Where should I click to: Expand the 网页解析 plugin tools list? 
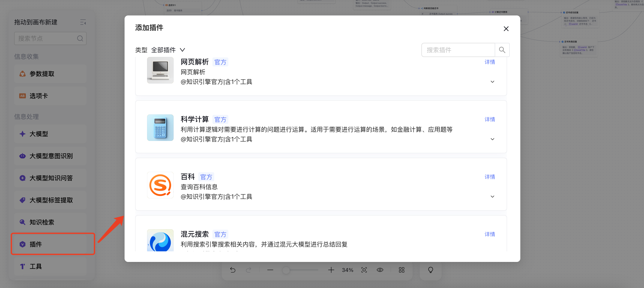tap(492, 82)
